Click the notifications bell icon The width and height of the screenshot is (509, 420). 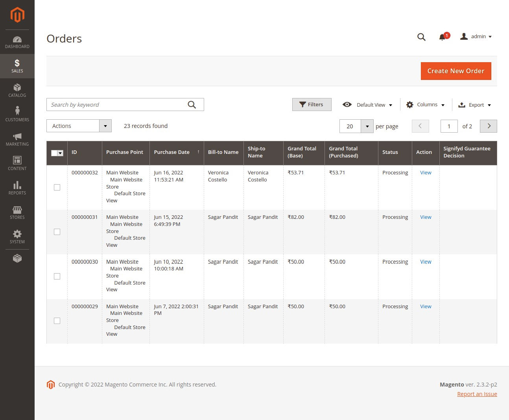coord(443,37)
